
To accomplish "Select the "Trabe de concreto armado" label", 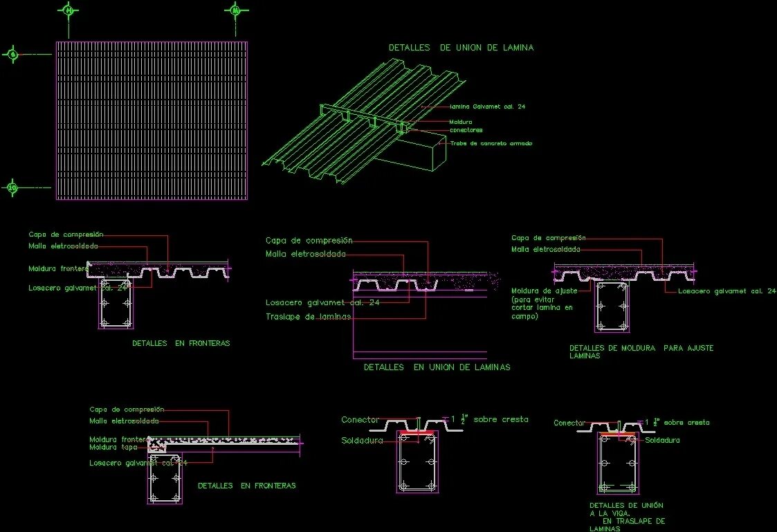I will [491, 143].
